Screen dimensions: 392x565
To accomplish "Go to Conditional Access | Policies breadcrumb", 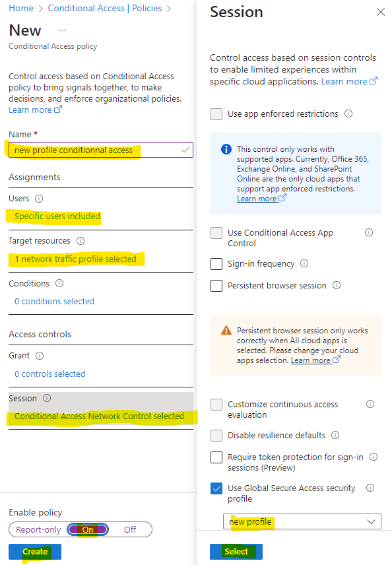I will 105,8.
